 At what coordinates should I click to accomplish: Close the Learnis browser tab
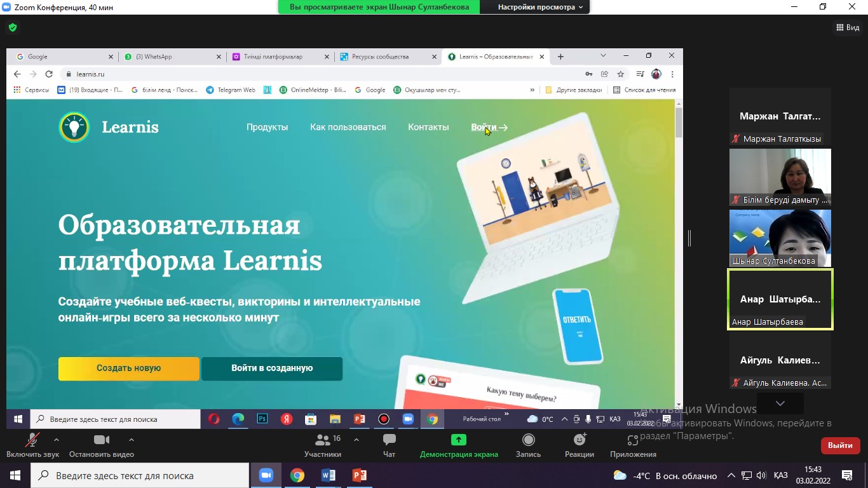pyautogui.click(x=542, y=57)
